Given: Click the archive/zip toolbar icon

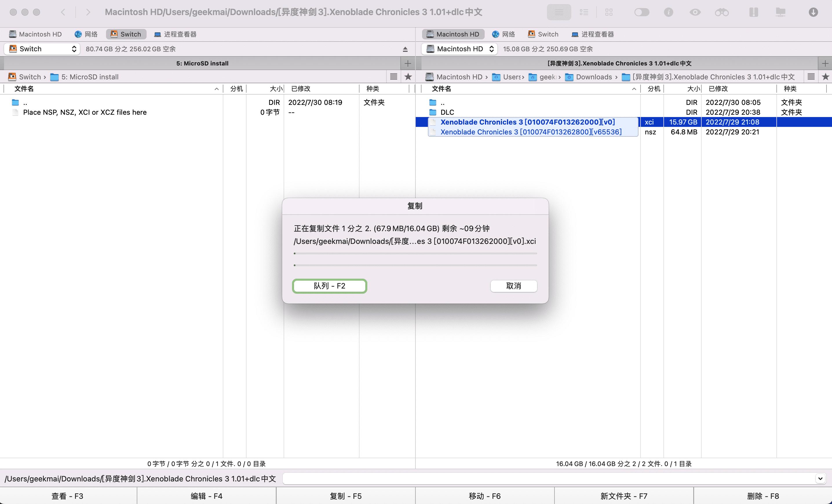Looking at the screenshot, I should click(754, 12).
